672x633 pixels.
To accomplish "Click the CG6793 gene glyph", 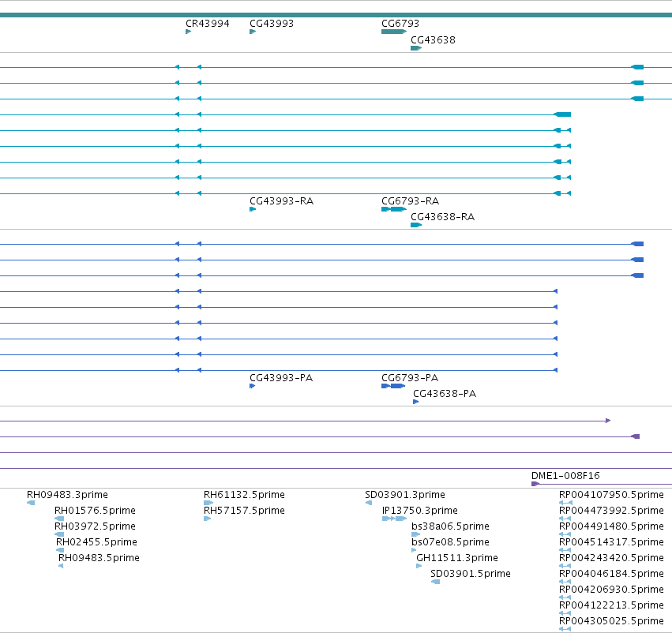I will coord(394,32).
